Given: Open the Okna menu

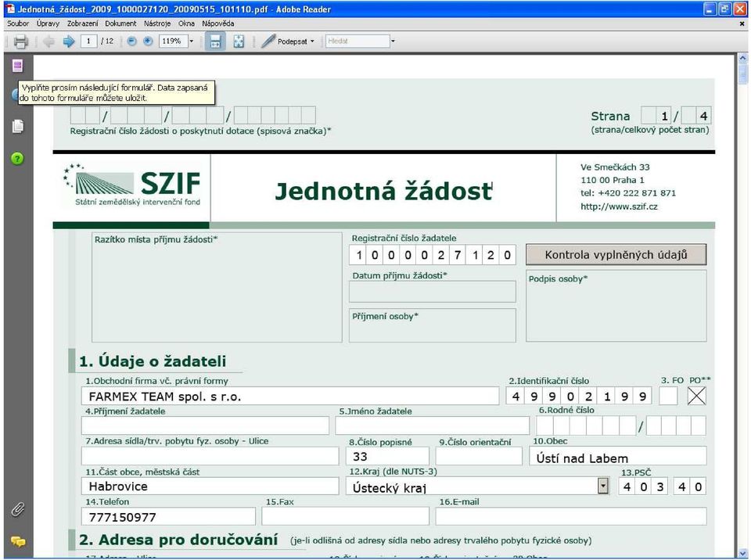Looking at the screenshot, I should pos(186,23).
